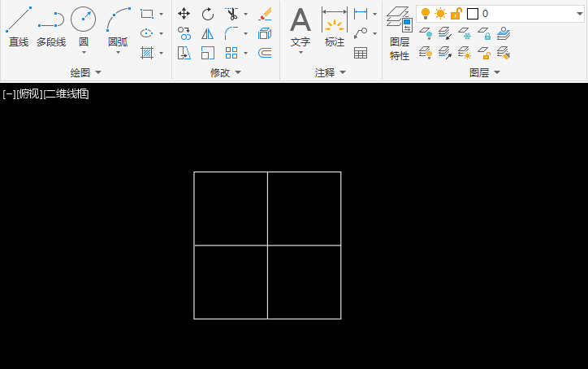Select the Linear dimension tool

(x=361, y=14)
